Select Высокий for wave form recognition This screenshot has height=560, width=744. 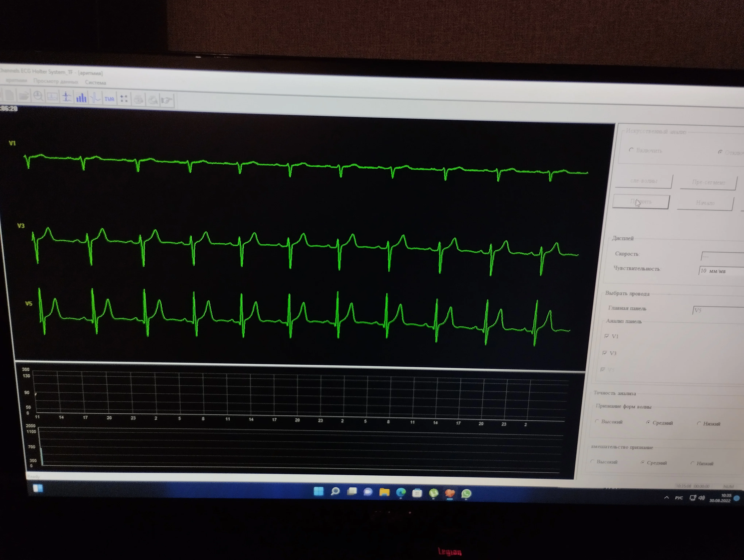tap(597, 421)
